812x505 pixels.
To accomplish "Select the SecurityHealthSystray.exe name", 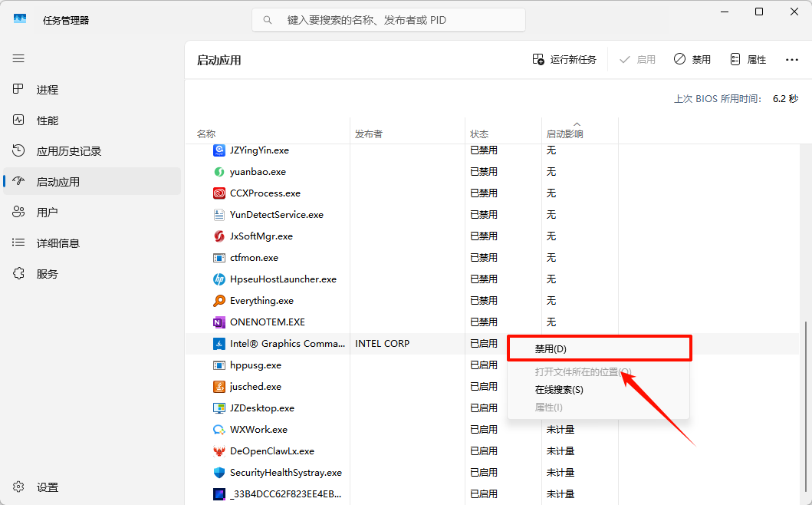I will 286,473.
